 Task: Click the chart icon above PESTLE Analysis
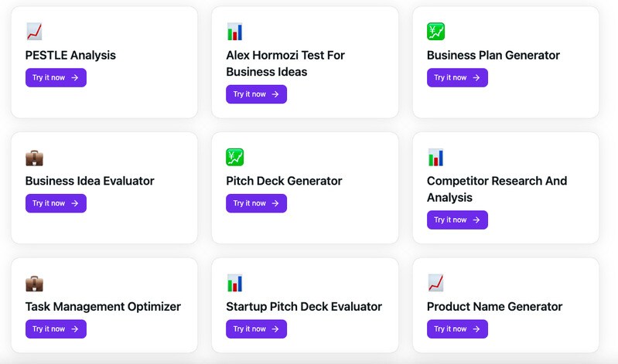34,32
